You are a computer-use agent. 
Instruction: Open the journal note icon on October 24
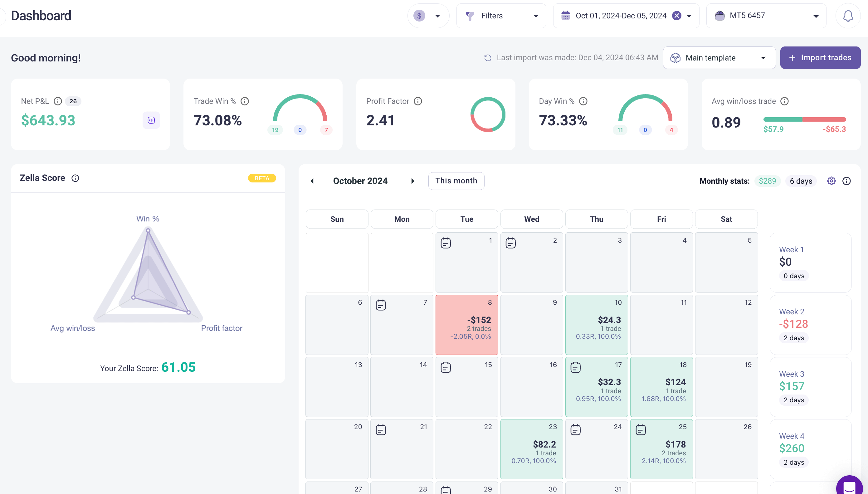click(x=575, y=429)
